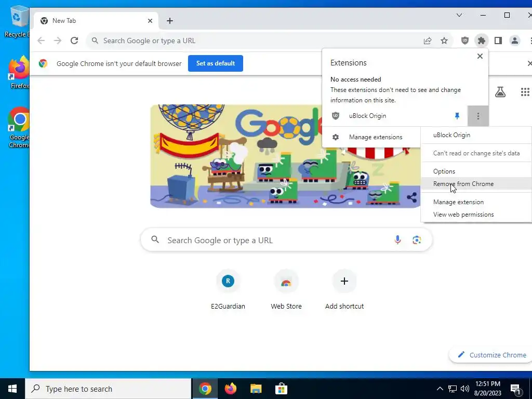Search by image with Lens icon
The image size is (532, 399).
click(x=417, y=240)
